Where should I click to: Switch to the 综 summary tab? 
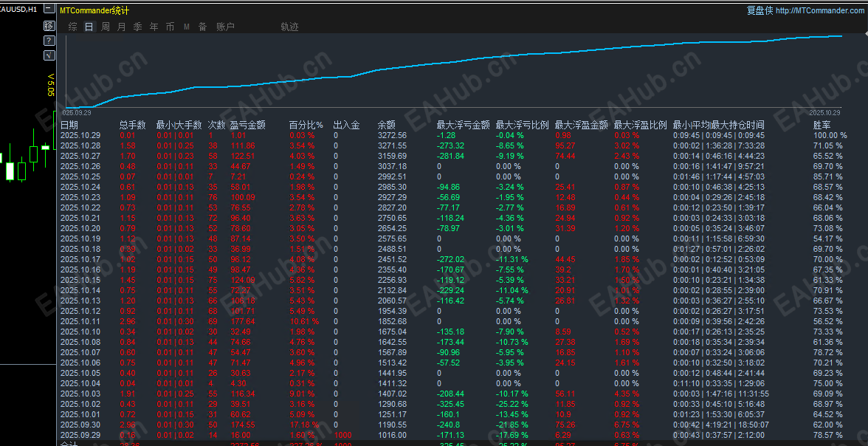pos(73,27)
